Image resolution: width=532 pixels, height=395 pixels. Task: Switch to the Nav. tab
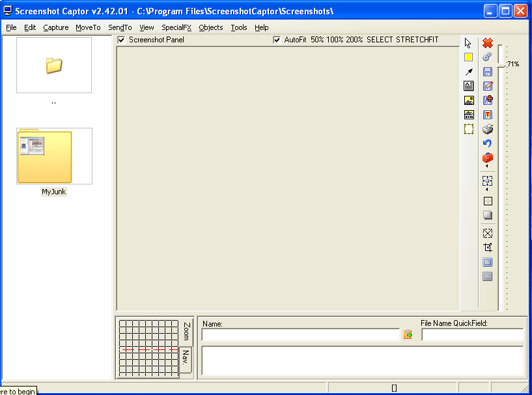click(186, 357)
